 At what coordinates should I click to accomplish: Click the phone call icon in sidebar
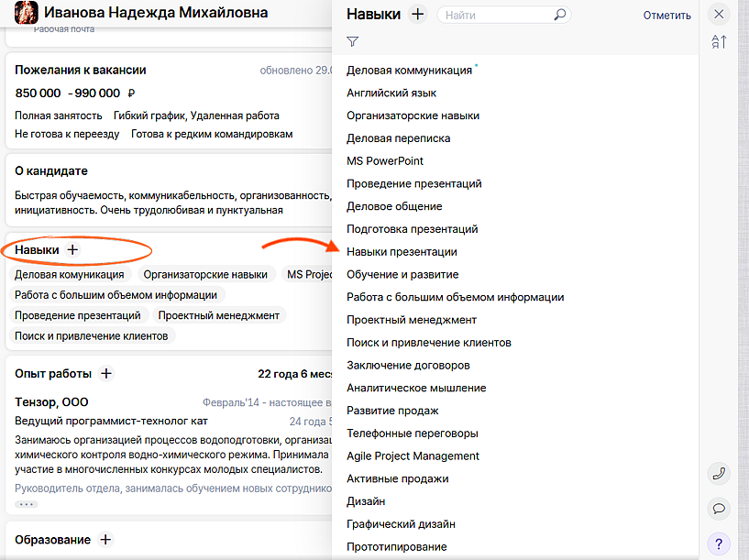click(x=719, y=474)
